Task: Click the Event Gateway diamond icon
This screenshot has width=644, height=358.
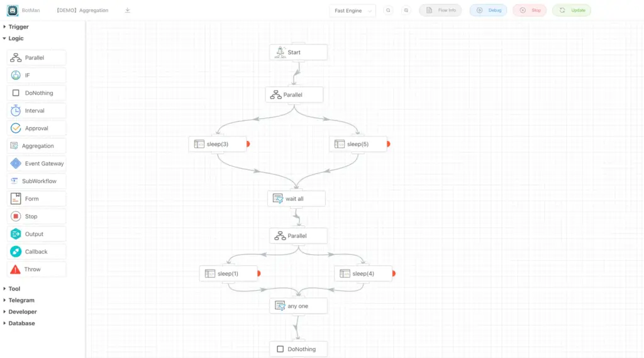Action: click(16, 164)
